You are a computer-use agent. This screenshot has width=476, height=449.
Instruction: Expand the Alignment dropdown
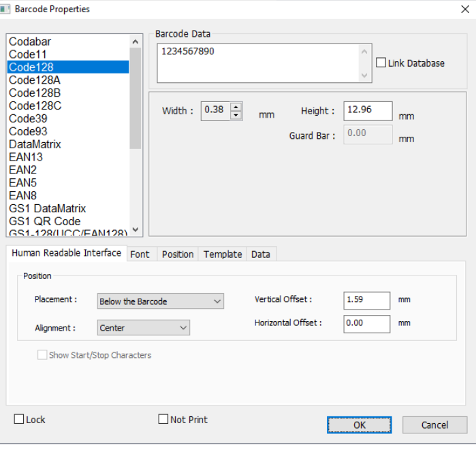(x=143, y=328)
